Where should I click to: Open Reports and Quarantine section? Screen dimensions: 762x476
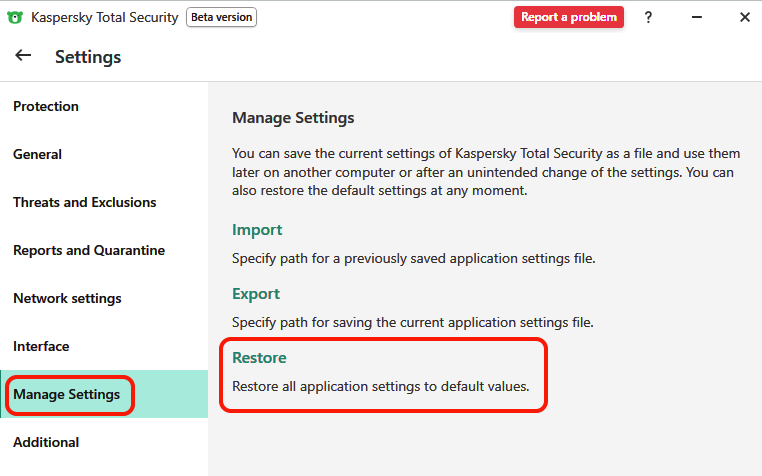(89, 250)
